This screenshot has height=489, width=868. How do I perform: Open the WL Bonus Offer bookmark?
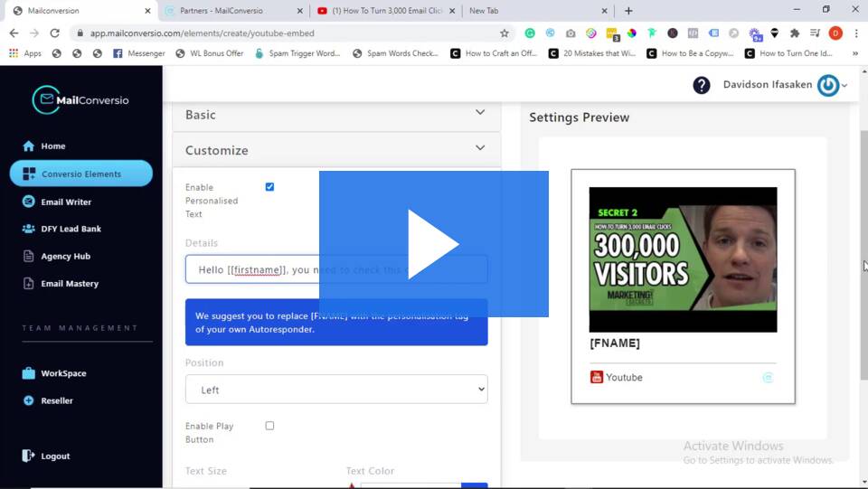click(209, 53)
